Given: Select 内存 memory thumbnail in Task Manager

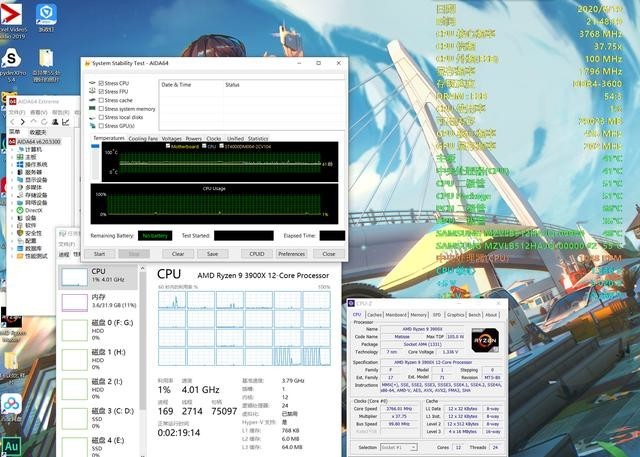Looking at the screenshot, I should [x=74, y=302].
